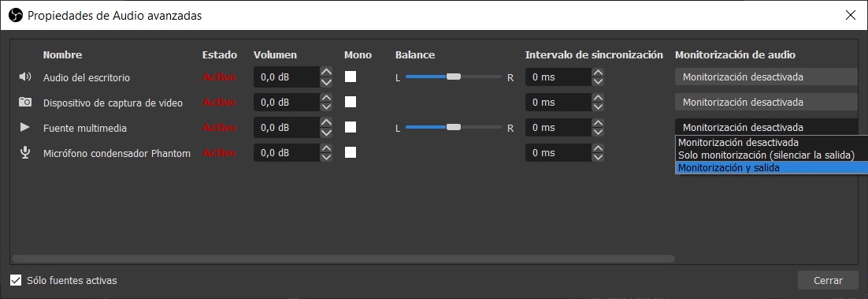Increase volume for Dispositivo de captura de video
This screenshot has width=868, height=299.
[326, 97]
